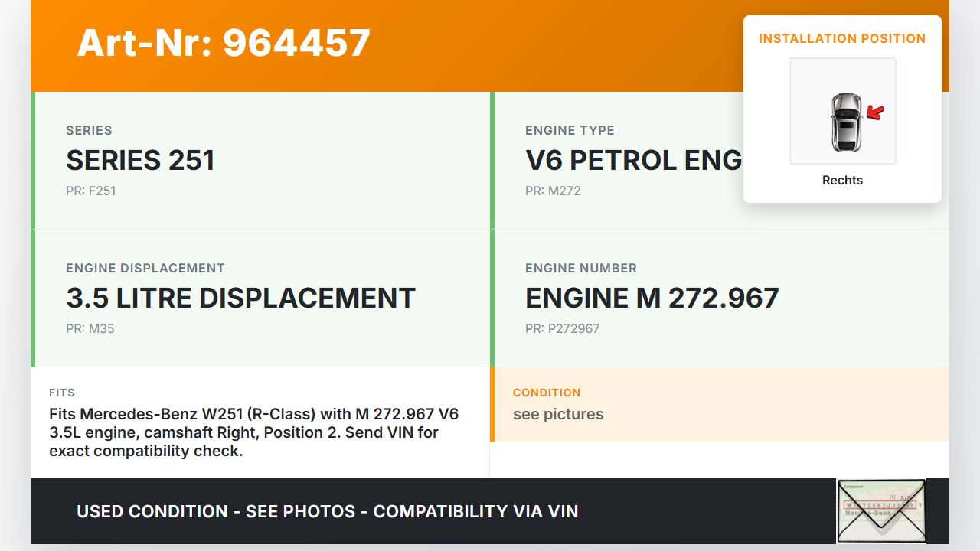The image size is (980, 551).
Task: Click the Engine Number label
Action: point(580,268)
